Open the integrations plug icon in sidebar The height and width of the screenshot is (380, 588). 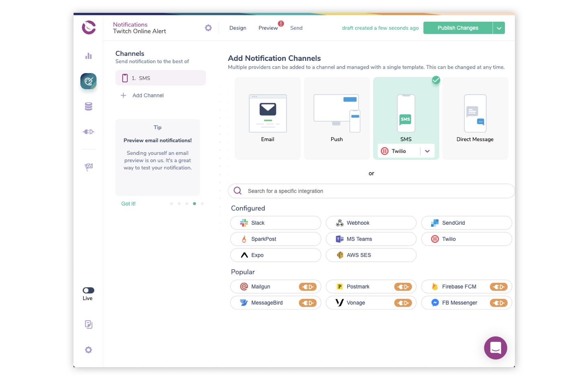point(88,132)
